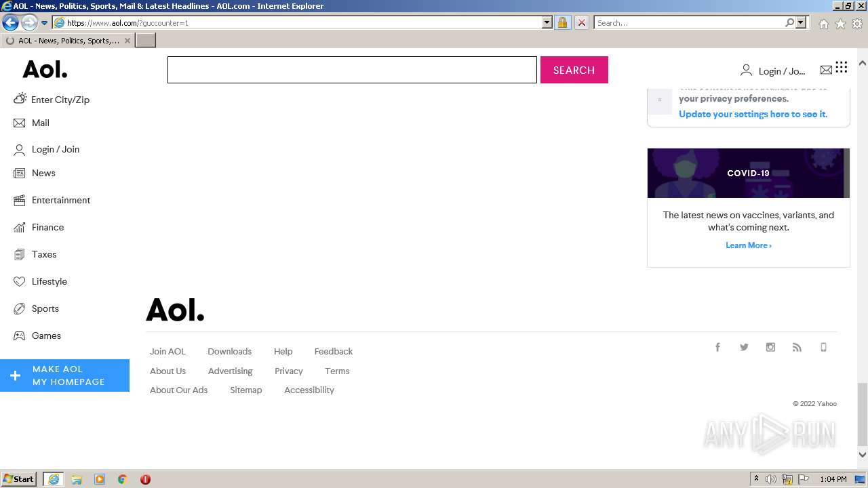Click the person icon next to Login / Join in sidebar
868x488 pixels.
click(x=20, y=149)
